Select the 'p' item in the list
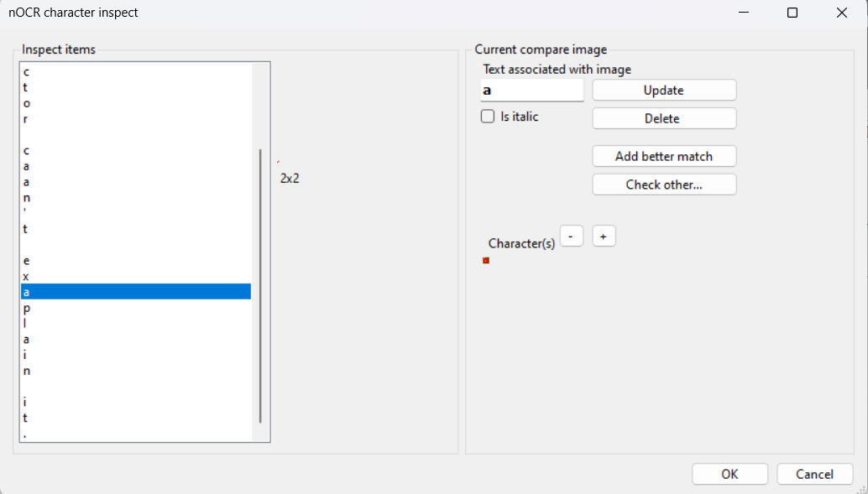This screenshot has width=868, height=494. click(x=136, y=308)
